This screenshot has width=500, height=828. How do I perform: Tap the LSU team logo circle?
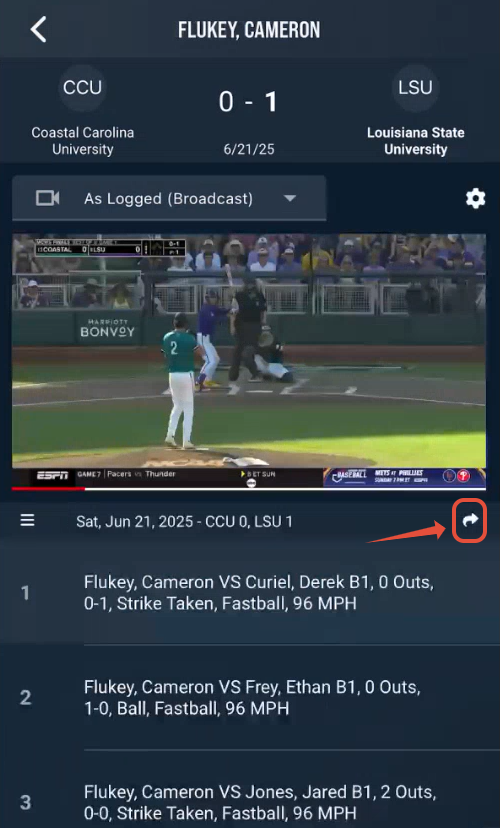416,88
